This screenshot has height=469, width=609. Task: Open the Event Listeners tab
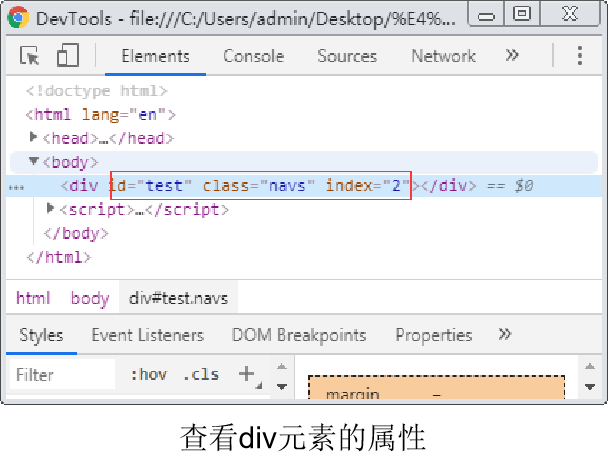point(148,335)
